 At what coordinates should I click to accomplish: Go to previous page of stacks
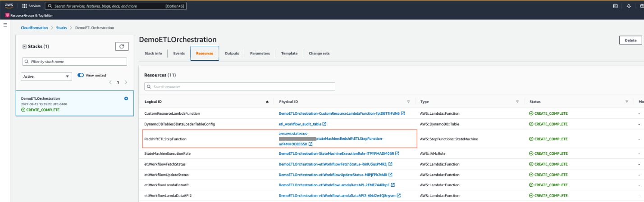pos(110,83)
